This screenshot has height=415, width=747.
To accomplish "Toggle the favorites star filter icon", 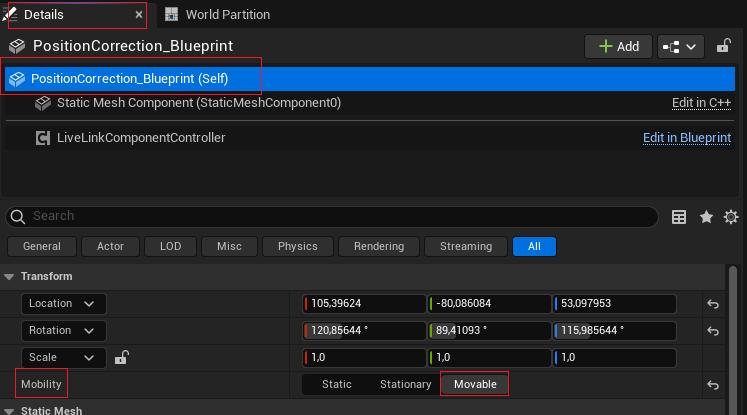I will [706, 217].
